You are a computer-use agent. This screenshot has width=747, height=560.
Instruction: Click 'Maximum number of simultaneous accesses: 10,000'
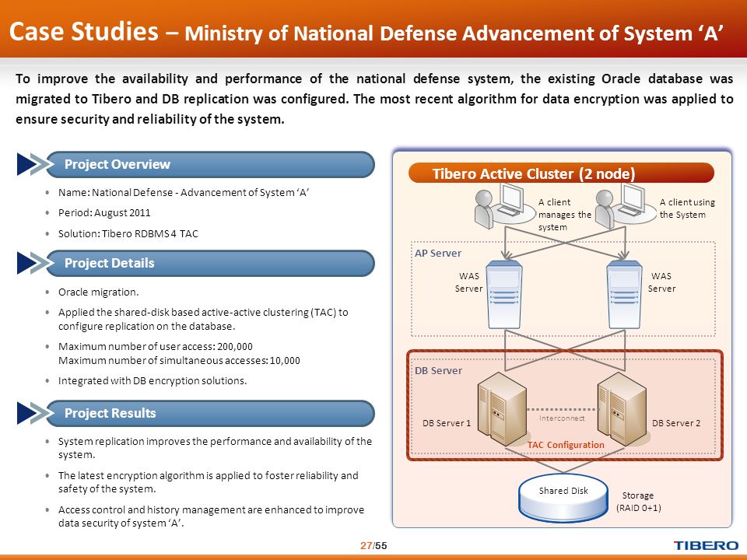tap(179, 360)
